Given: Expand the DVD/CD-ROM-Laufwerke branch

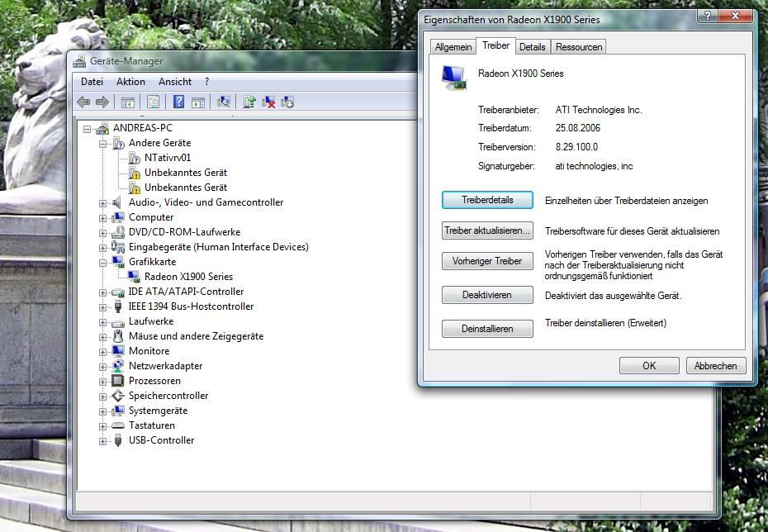Looking at the screenshot, I should point(102,233).
